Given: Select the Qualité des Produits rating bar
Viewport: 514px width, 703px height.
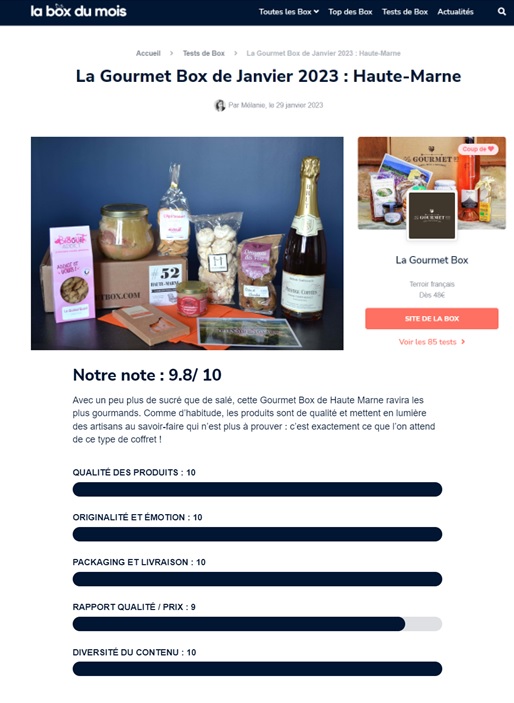Looking at the screenshot, I should pyautogui.click(x=257, y=490).
